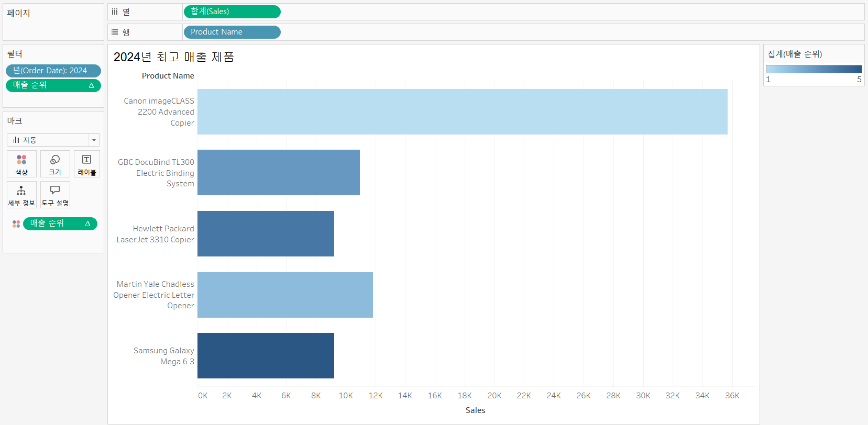Click the columns shelf icon next to 열

[x=115, y=12]
